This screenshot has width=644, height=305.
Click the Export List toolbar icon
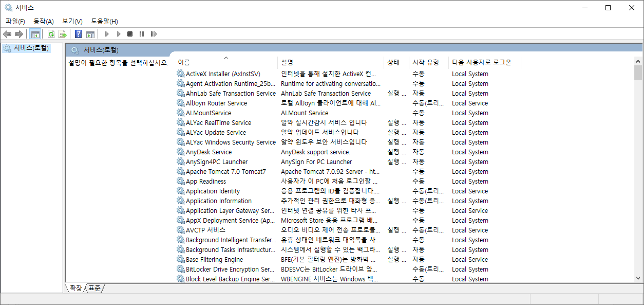coord(63,34)
